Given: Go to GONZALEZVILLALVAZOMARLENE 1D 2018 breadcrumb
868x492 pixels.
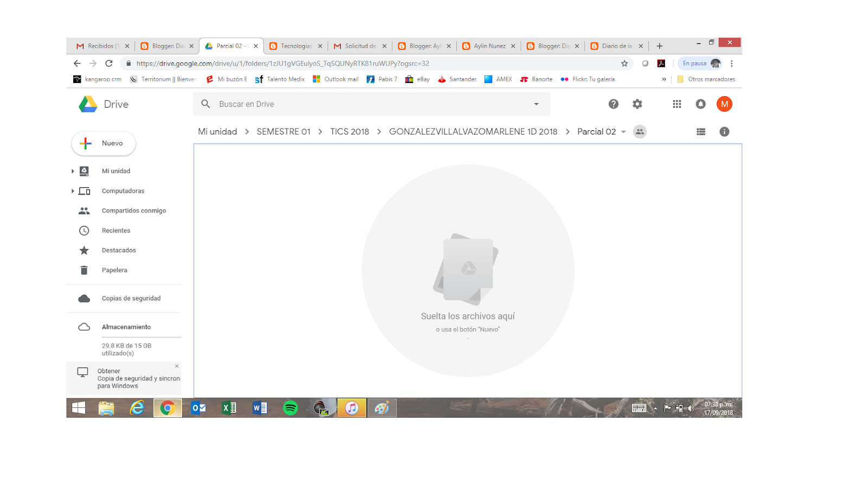Looking at the screenshot, I should 473,132.
